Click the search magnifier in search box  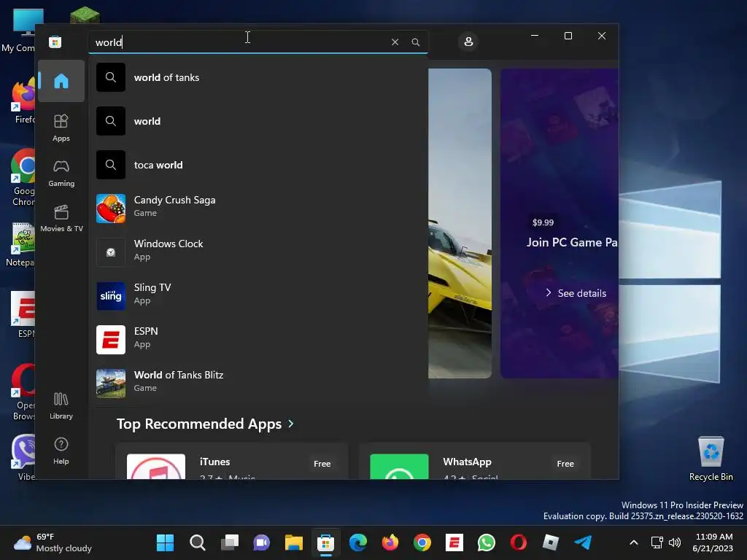[415, 42]
